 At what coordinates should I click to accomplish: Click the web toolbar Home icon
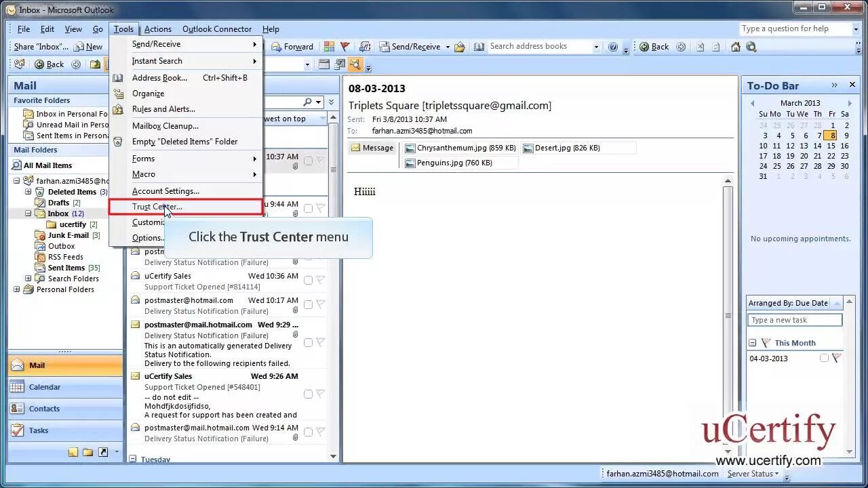pos(736,47)
